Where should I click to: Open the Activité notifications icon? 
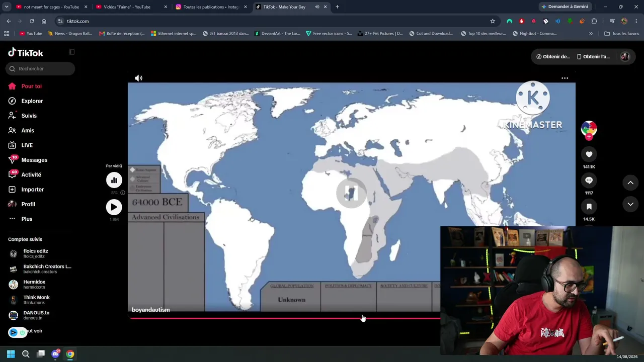click(x=12, y=174)
